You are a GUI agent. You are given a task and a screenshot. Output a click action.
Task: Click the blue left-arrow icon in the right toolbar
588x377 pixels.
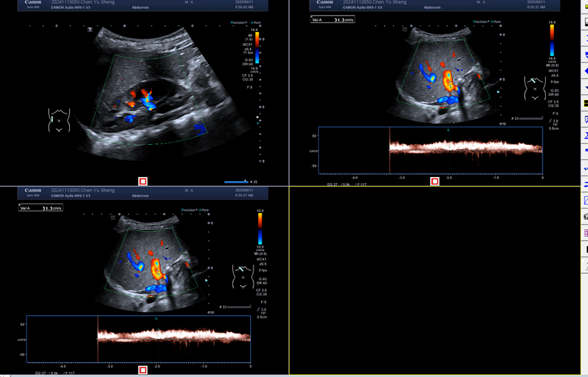pos(585,71)
